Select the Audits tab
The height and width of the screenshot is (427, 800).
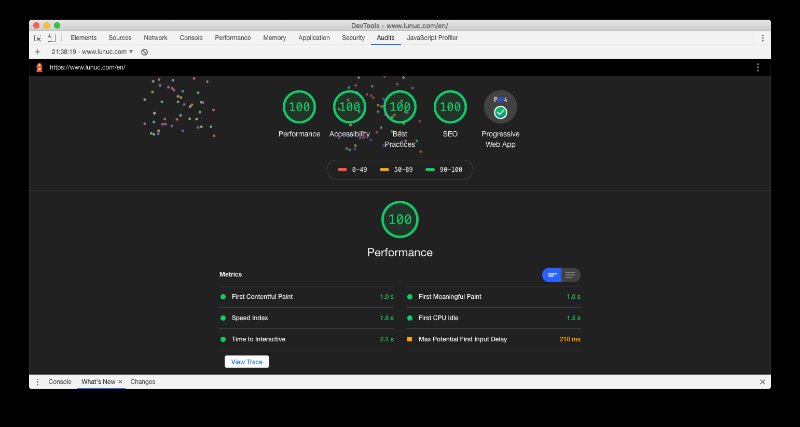tap(385, 38)
